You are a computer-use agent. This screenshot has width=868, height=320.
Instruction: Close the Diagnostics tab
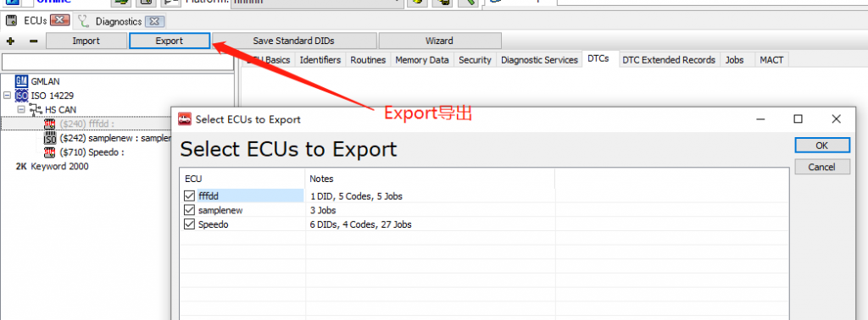(x=155, y=21)
